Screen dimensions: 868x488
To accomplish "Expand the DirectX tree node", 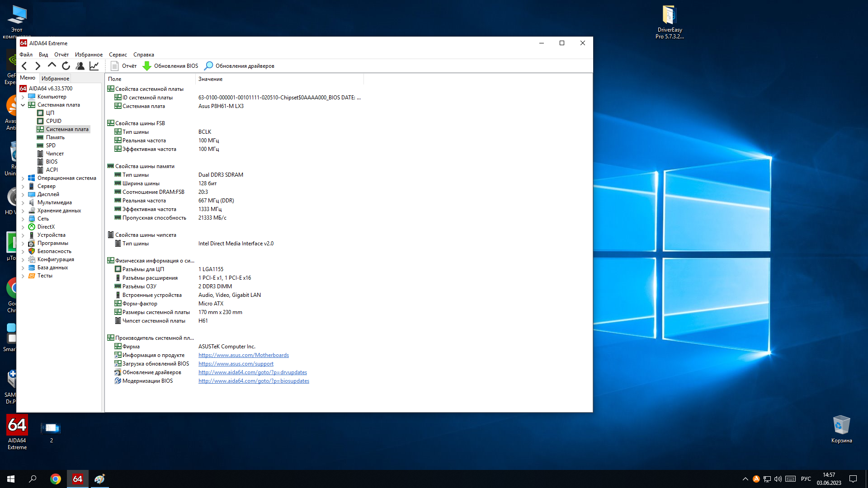I will click(23, 227).
